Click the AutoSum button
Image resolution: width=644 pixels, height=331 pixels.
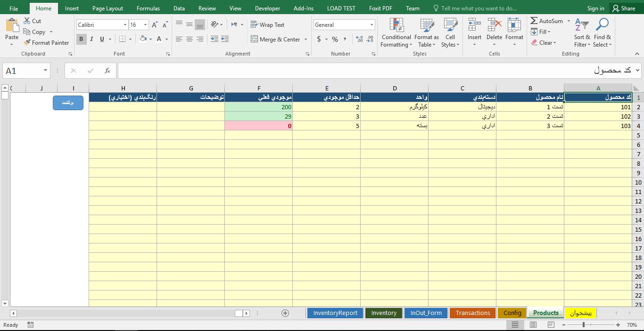click(547, 21)
